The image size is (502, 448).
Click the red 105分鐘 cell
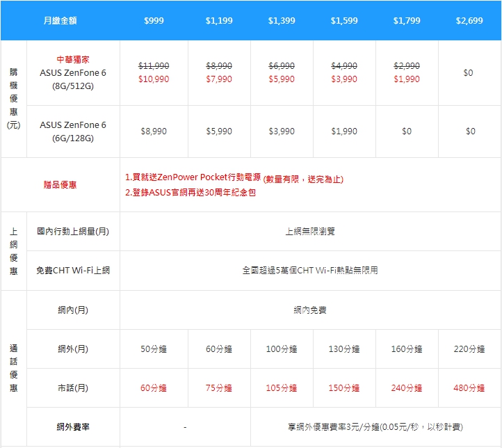[x=282, y=388]
